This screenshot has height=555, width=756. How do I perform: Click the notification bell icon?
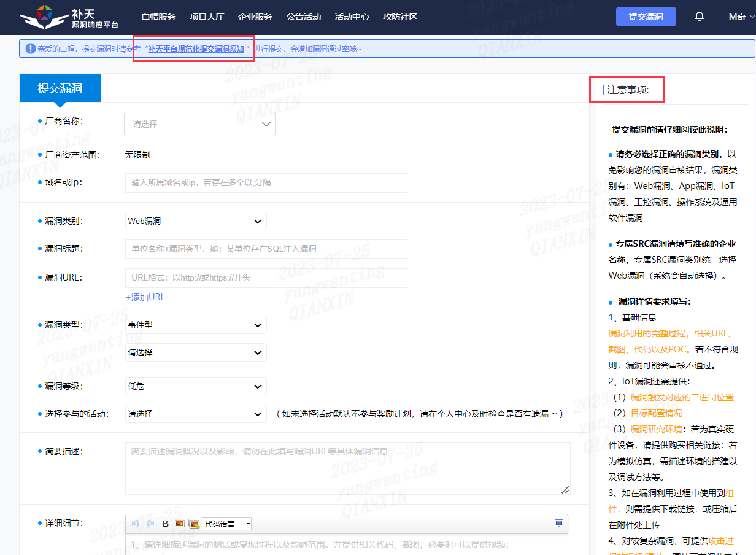[699, 17]
